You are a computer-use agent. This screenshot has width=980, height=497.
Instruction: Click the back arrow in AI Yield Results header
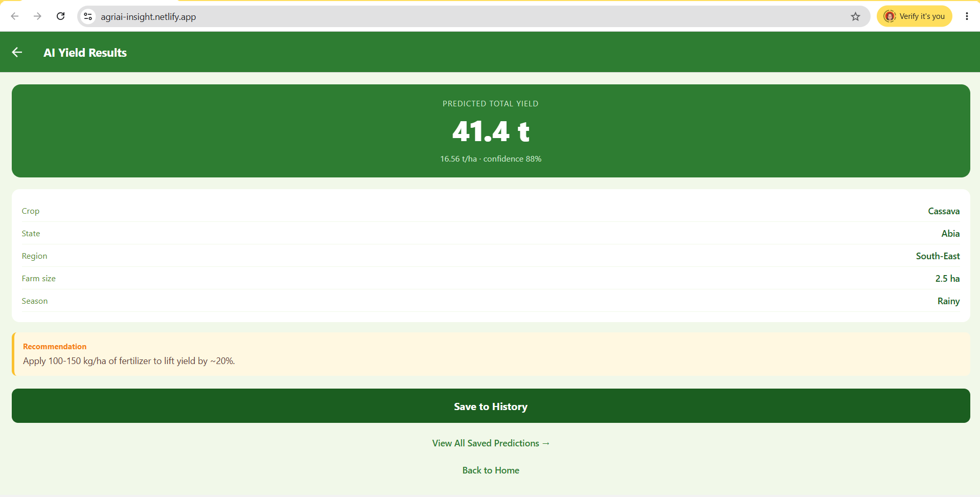point(17,52)
